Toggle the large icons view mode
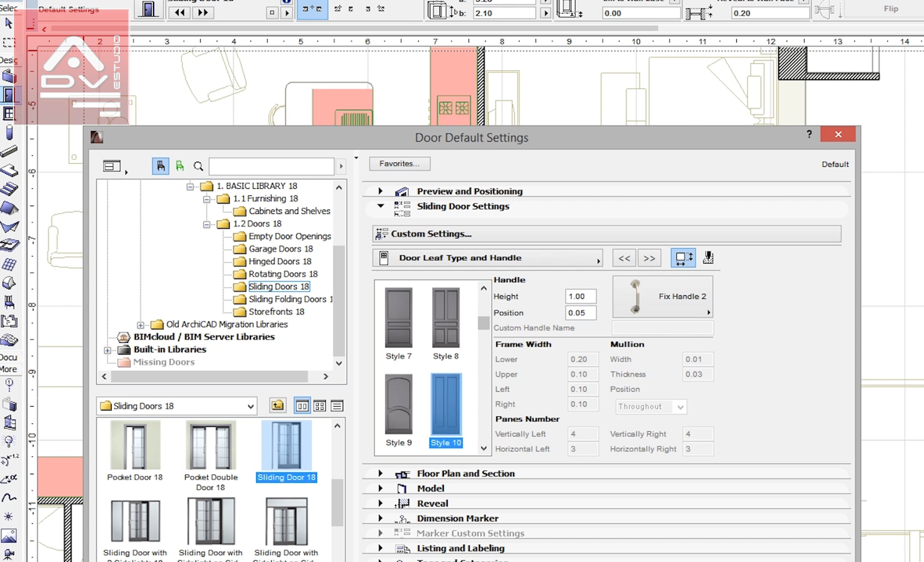 click(302, 406)
